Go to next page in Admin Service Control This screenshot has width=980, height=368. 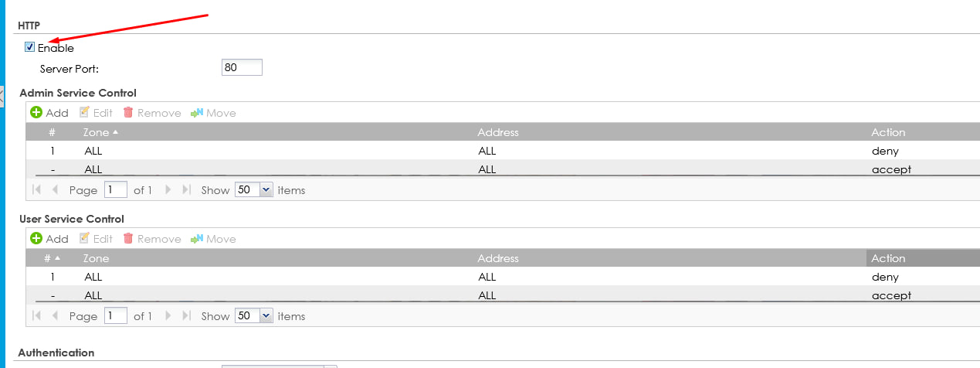coord(167,190)
